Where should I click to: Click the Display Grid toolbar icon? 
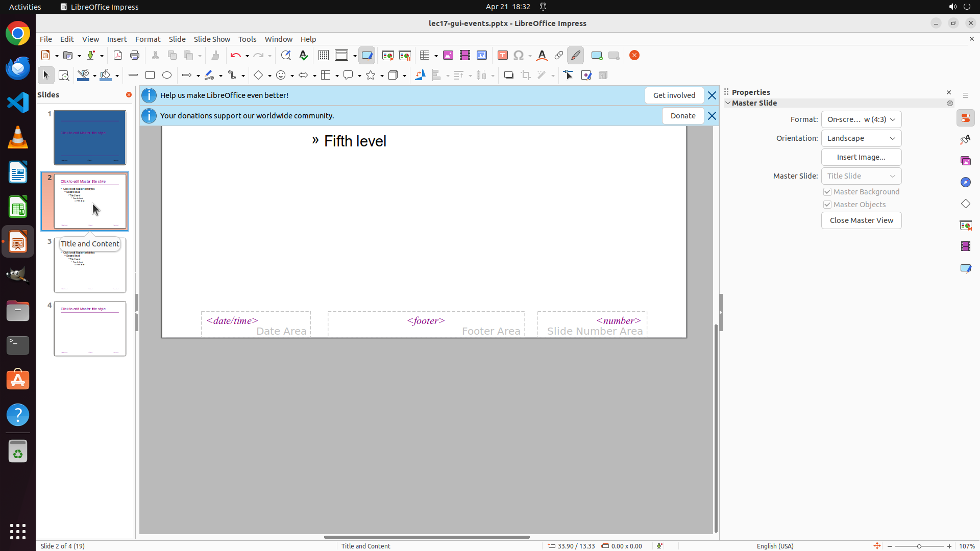pyautogui.click(x=323, y=55)
